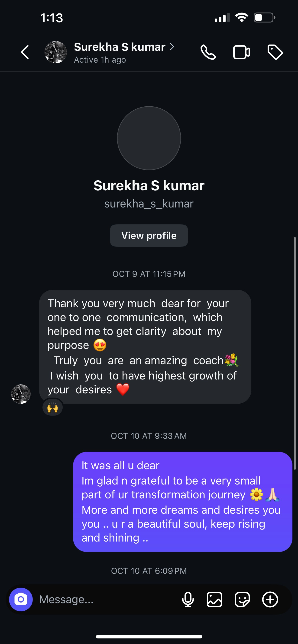Screen dimensions: 298x644
Task: Start an audio call with Surekha
Action: (x=208, y=52)
